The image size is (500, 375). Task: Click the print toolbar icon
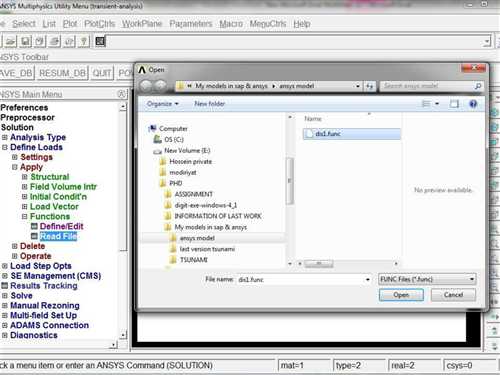pyautogui.click(x=55, y=41)
